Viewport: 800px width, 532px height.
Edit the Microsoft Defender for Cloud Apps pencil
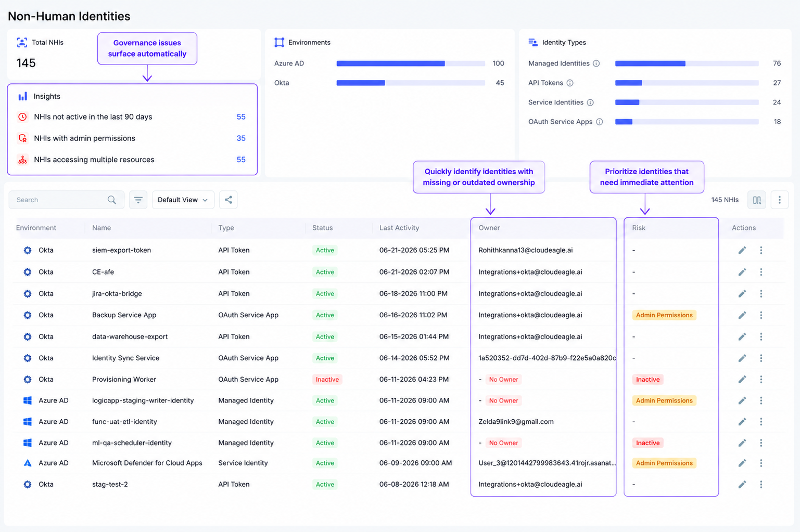click(742, 463)
